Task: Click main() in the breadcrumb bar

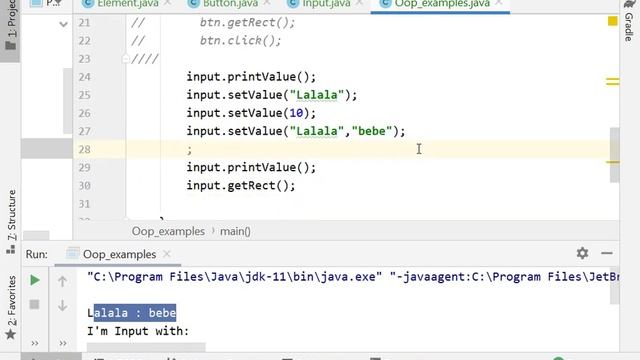Action: 236,231
